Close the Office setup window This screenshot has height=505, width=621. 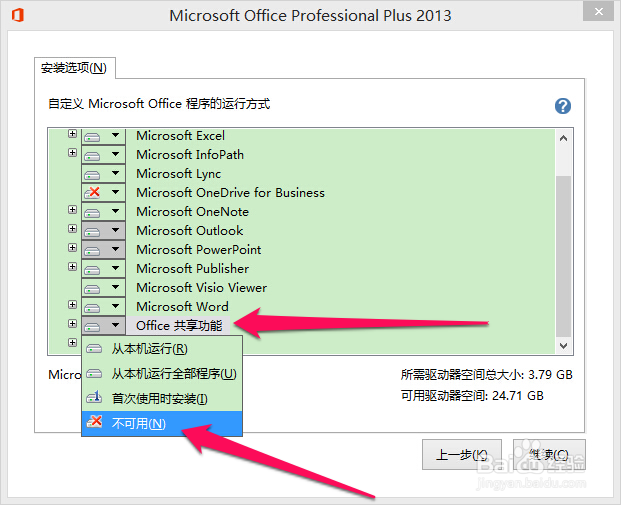coord(598,12)
